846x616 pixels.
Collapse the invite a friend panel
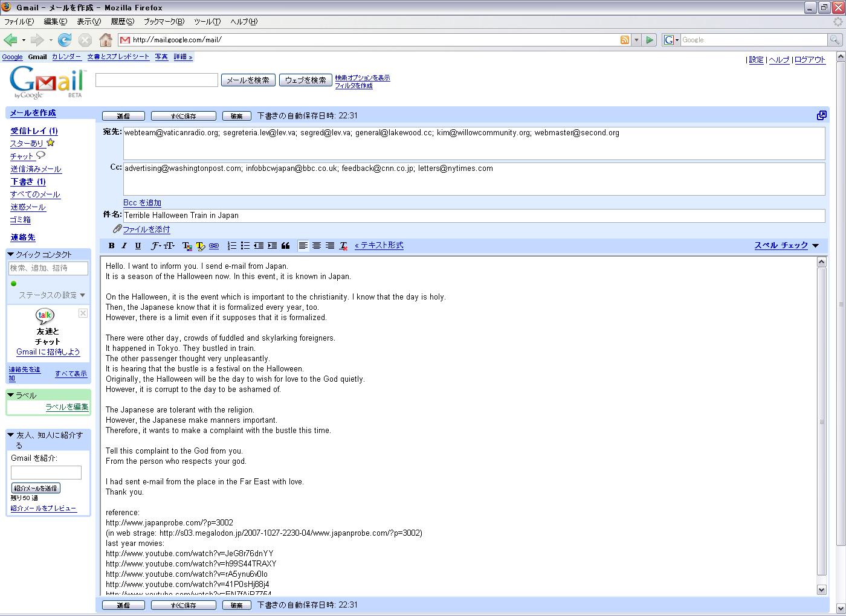(10, 435)
